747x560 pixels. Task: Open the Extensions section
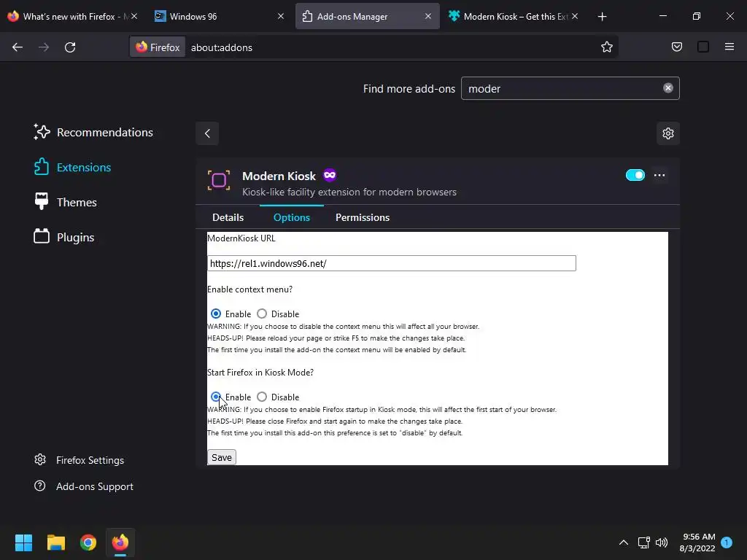point(72,167)
